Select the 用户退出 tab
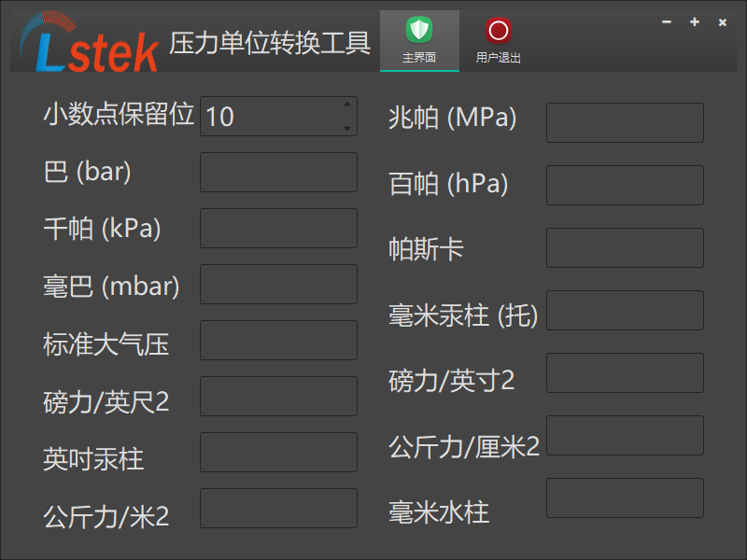 point(498,58)
